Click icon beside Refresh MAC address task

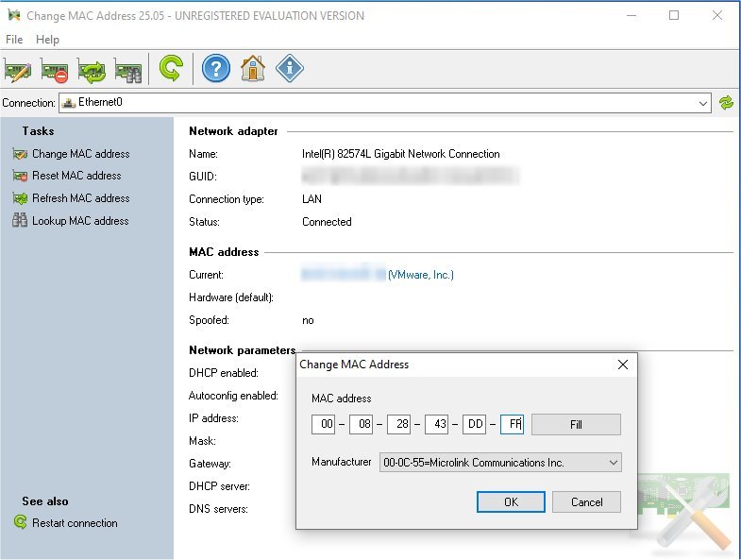(20, 198)
